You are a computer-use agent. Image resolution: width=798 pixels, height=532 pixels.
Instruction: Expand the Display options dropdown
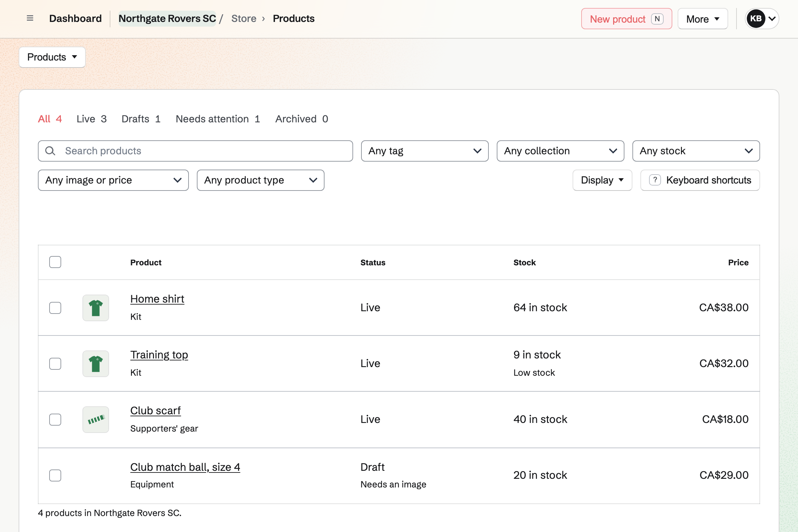pos(602,180)
